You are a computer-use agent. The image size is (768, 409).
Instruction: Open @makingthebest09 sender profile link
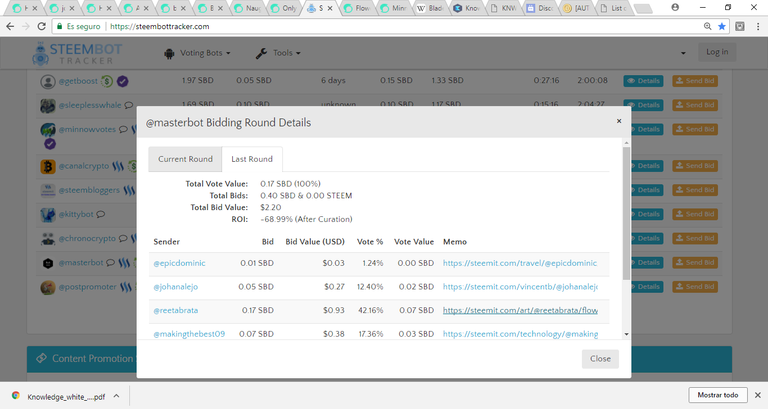(x=189, y=334)
